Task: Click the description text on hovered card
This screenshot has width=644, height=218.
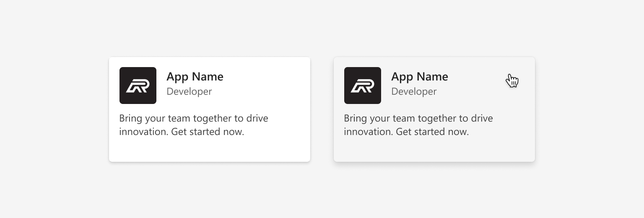Action: point(418,125)
